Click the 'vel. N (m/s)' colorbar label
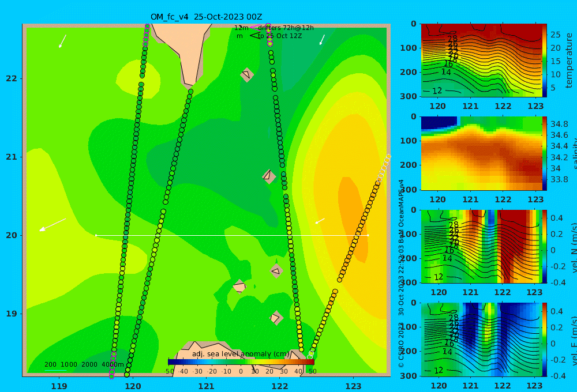The height and width of the screenshot is (392, 577). (x=574, y=248)
